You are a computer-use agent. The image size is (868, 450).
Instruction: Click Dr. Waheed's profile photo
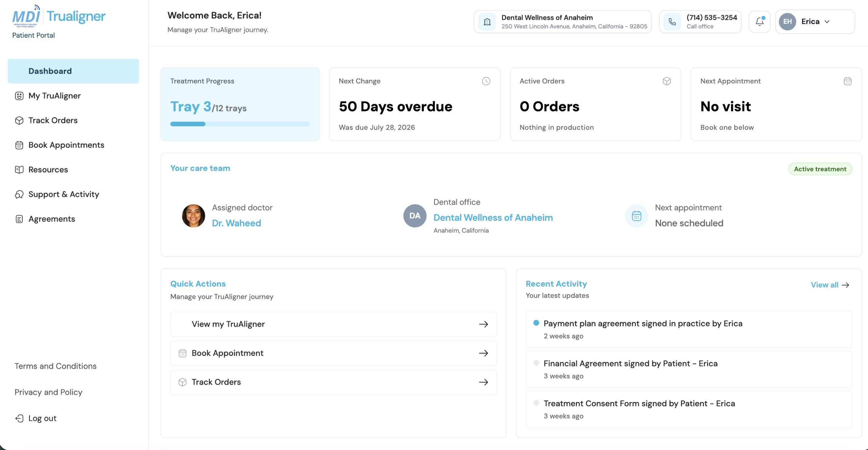click(x=193, y=216)
